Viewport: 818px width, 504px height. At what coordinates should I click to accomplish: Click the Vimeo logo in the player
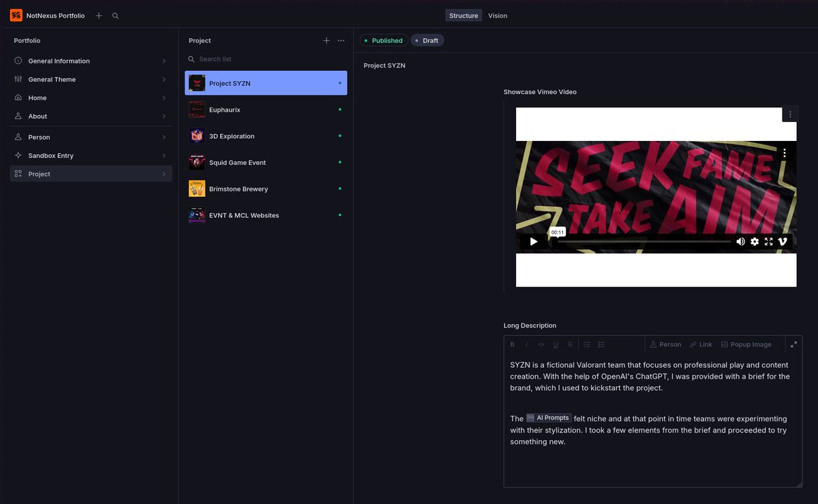pos(783,242)
